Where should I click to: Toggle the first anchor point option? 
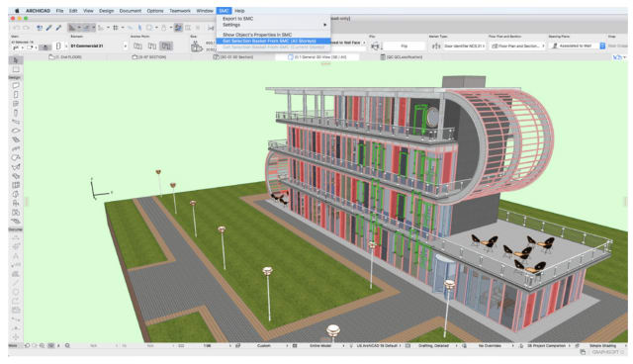[137, 46]
